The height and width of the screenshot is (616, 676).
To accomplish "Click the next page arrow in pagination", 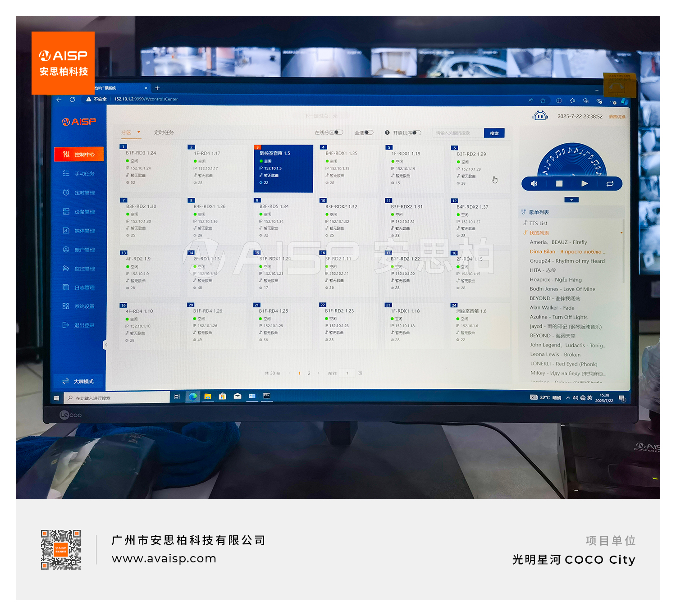I will click(x=319, y=373).
